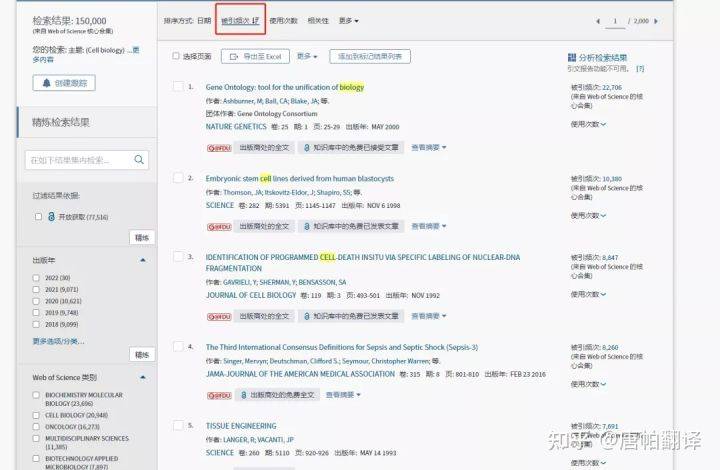720x470 pixels.
Task: Check the 2020 publication year checkbox
Action: (x=36, y=301)
